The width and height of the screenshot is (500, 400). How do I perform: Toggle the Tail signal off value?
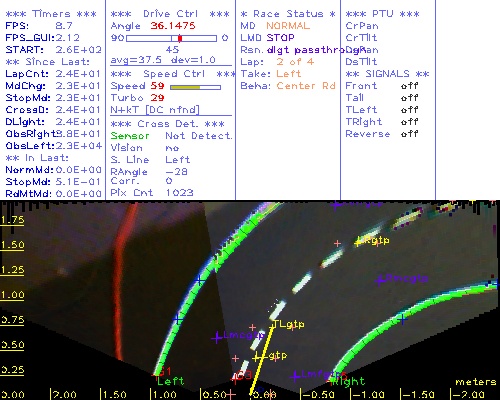click(410, 98)
